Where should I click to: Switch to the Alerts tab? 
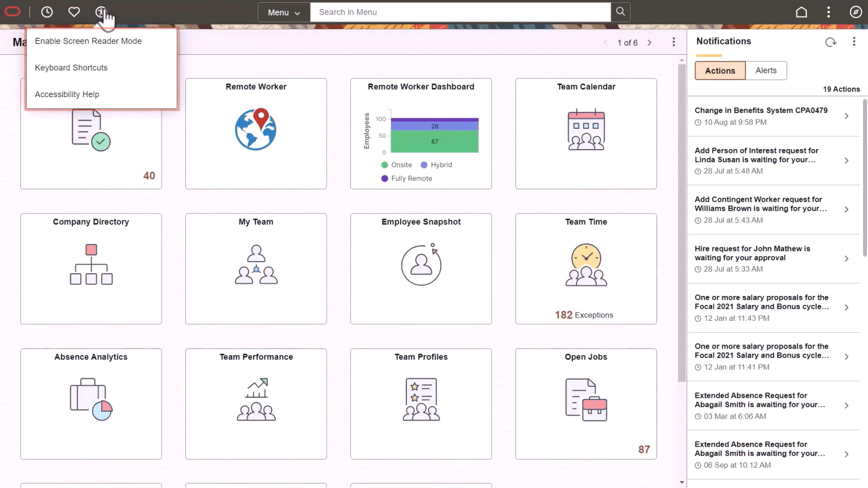tap(766, 70)
